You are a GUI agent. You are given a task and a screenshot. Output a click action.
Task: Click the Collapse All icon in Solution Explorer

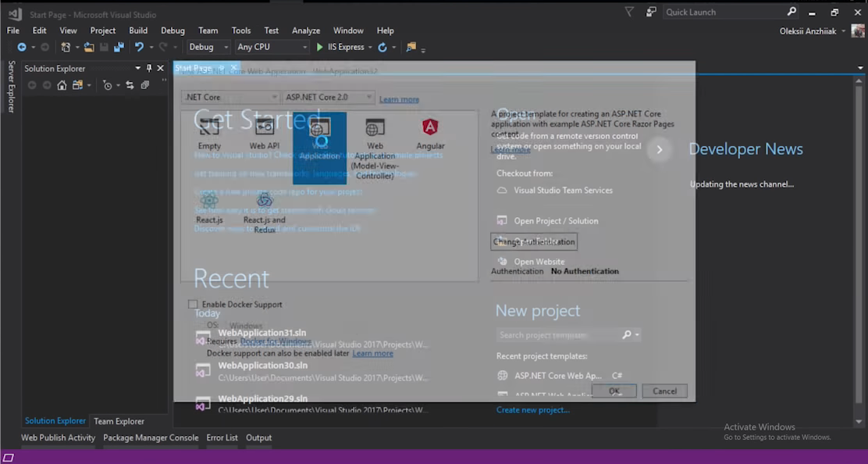145,85
